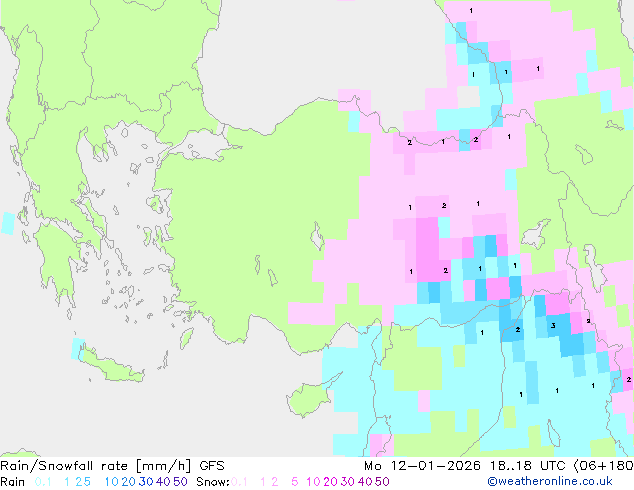Select the Snow legend value 40
The image size is (634, 490).
point(365,482)
